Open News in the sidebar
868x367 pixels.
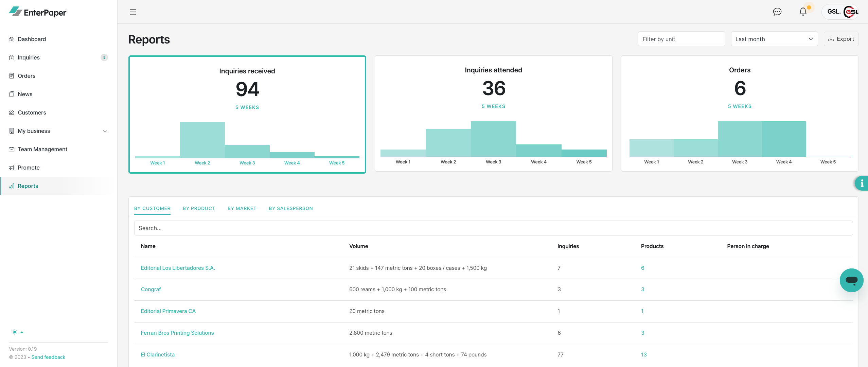pyautogui.click(x=25, y=94)
